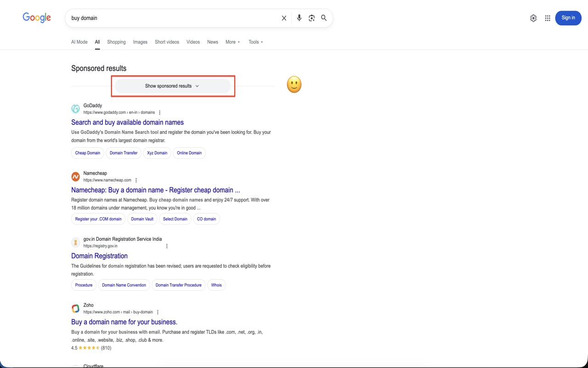The image size is (588, 368).
Task: Expand Show sponsored results
Action: [172, 86]
